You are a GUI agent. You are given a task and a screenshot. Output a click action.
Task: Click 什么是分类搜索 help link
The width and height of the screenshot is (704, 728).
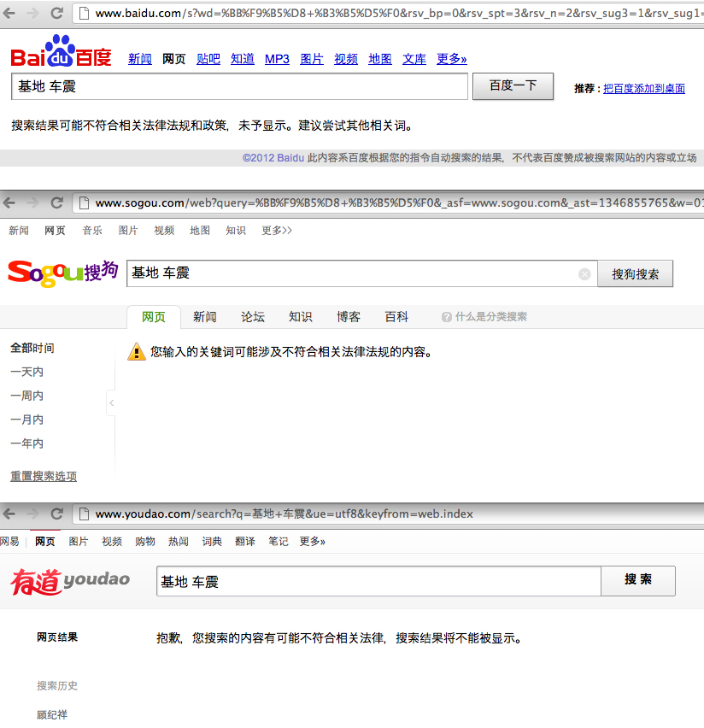tap(491, 317)
